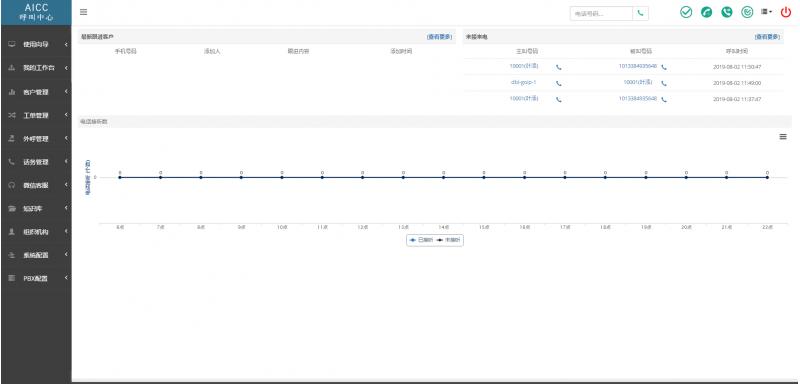
Task: Click the green double-ring checkmark icon
Action: (747, 12)
